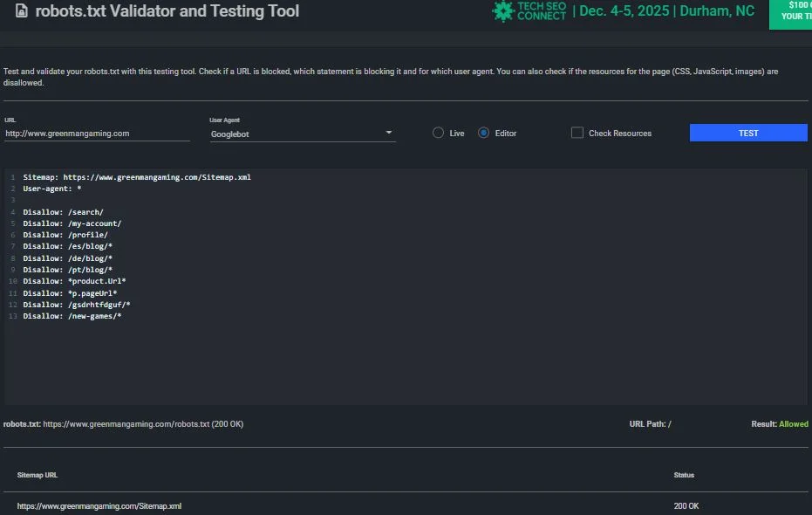Click the User Agent dropdown arrow

tap(389, 133)
